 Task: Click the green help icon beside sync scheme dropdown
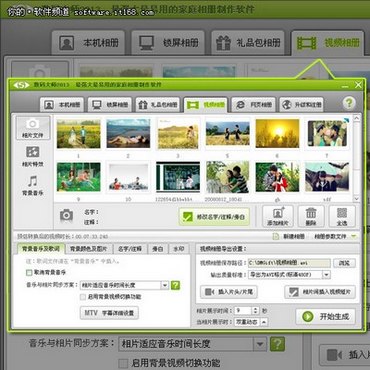pyautogui.click(x=175, y=285)
